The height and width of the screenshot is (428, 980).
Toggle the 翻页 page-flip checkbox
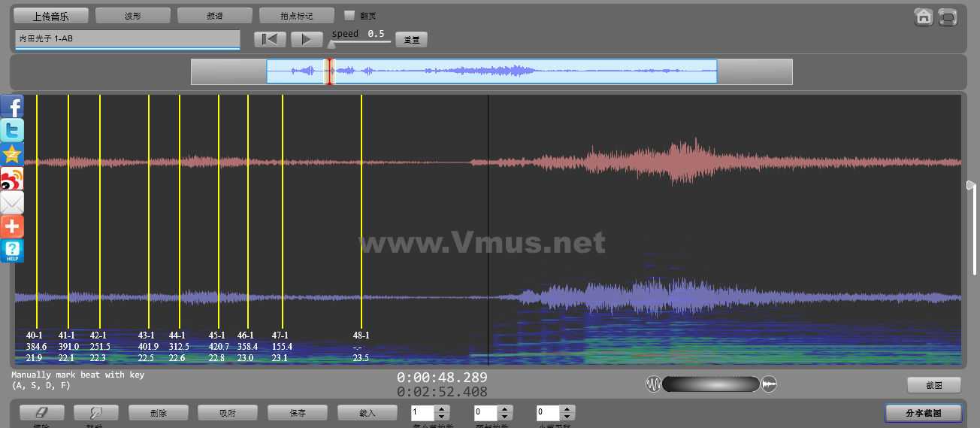(x=349, y=15)
